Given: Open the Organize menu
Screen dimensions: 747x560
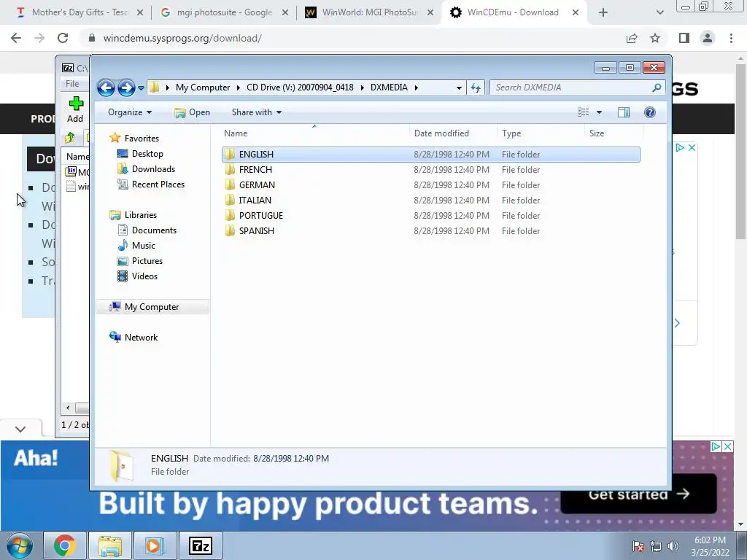Looking at the screenshot, I should coord(130,112).
